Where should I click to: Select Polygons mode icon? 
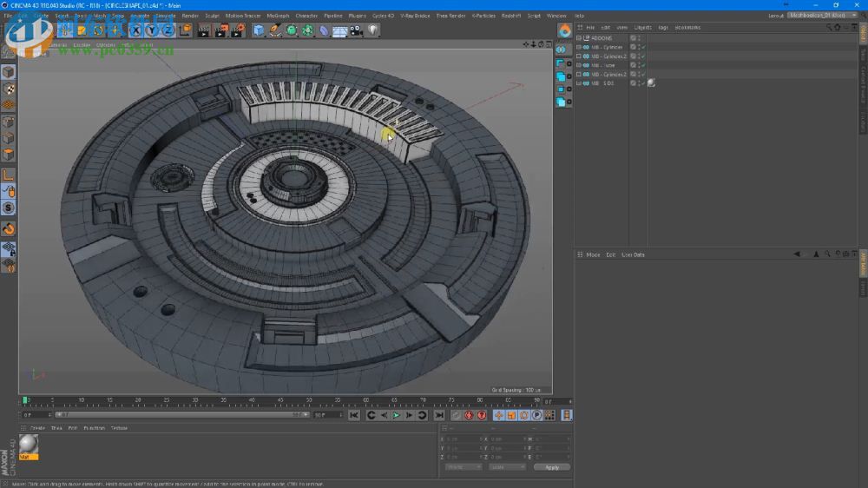click(9, 155)
